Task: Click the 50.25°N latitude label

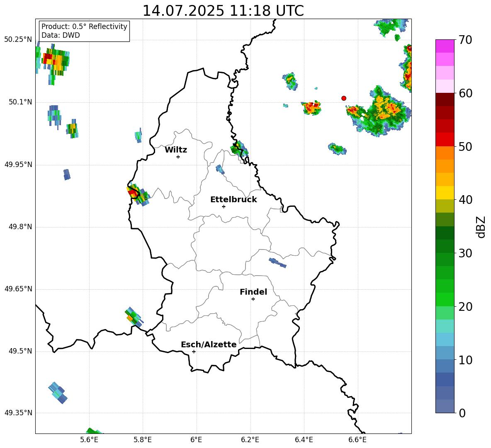Action: pyautogui.click(x=18, y=40)
